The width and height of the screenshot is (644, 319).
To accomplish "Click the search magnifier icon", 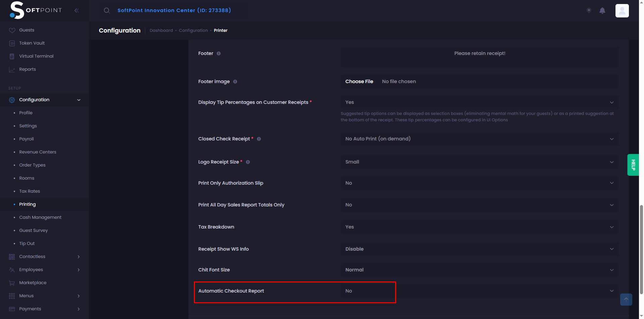I will click(107, 11).
